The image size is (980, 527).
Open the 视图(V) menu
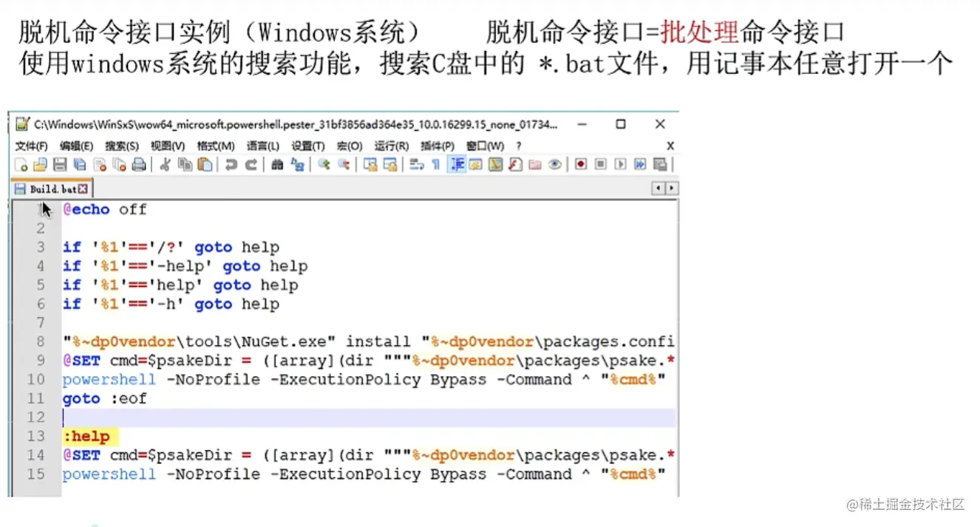168,146
